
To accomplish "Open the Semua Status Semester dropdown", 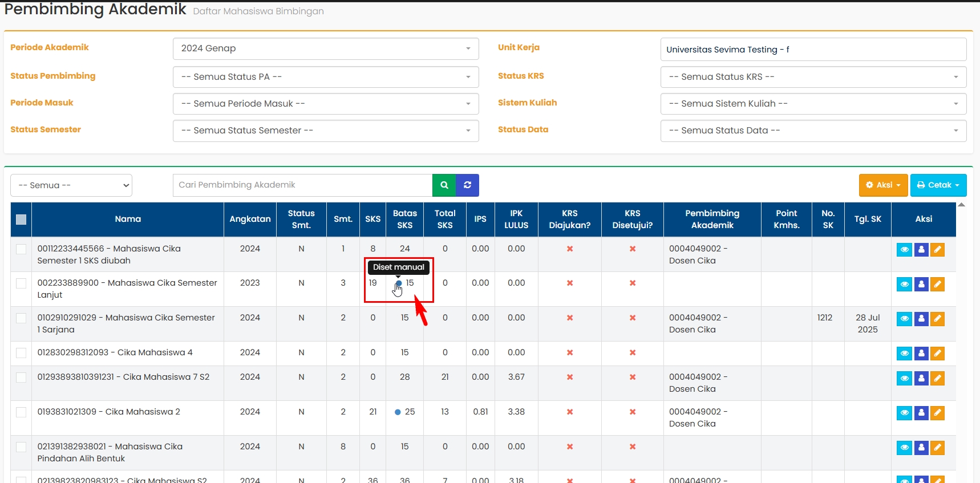I will tap(325, 131).
